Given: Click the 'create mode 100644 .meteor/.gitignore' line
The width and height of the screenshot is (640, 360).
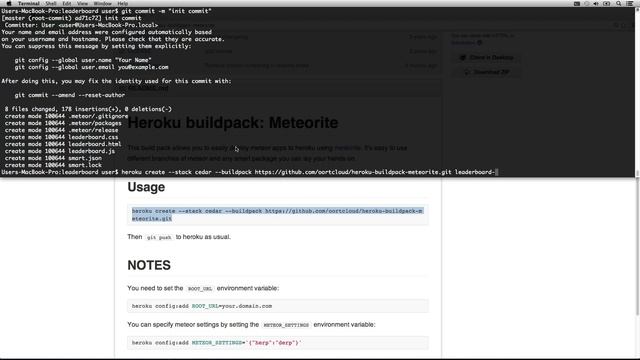Looking at the screenshot, I should (66, 116).
